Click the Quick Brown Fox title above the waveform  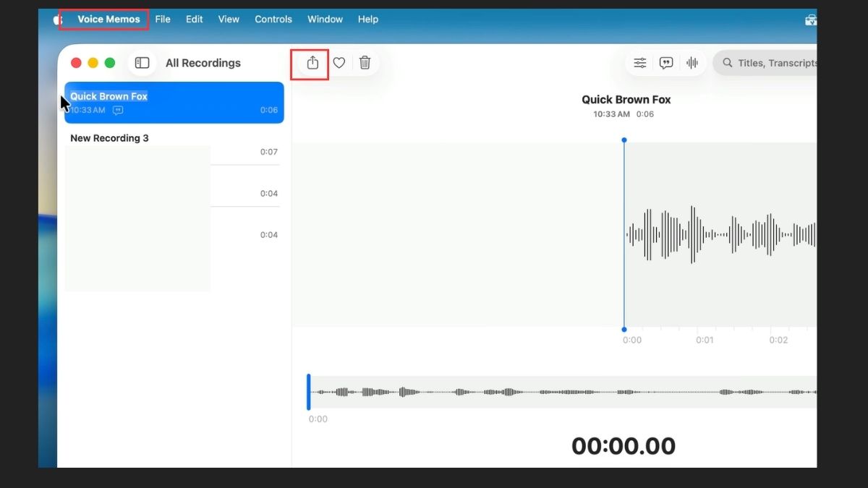(x=626, y=100)
